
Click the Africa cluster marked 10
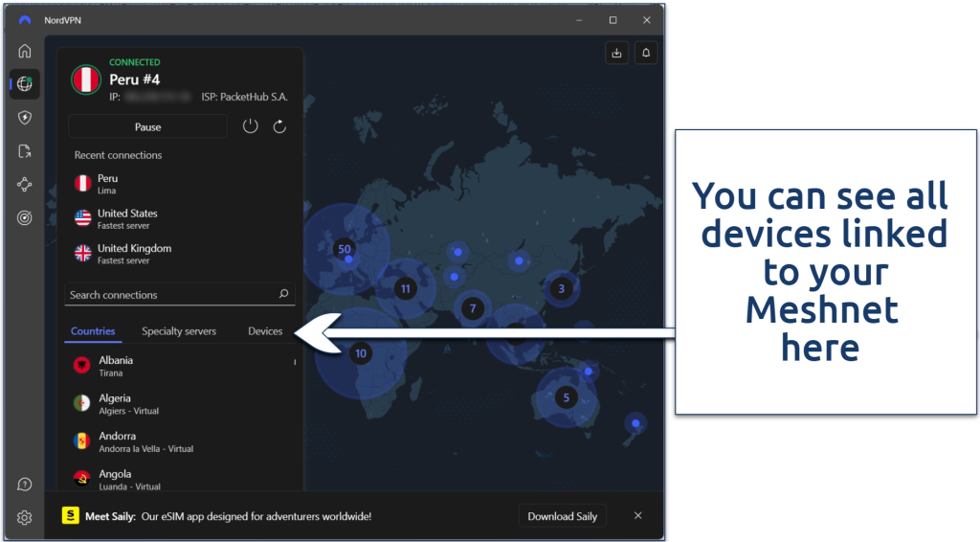[x=361, y=353]
